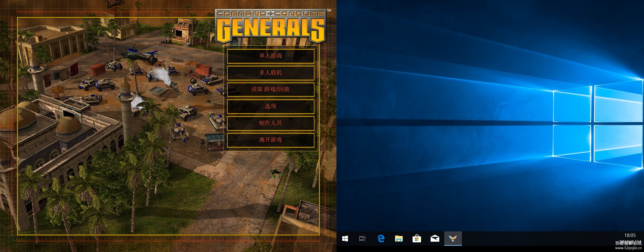The image size is (644, 252).
Task: Click the Command & Conquer Generals logo
Action: (271, 26)
